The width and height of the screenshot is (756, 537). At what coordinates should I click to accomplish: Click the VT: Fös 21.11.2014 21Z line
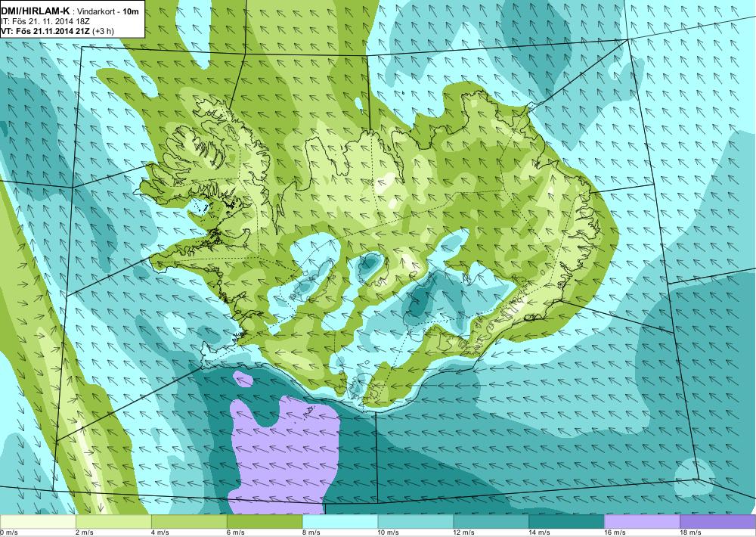pos(45,31)
